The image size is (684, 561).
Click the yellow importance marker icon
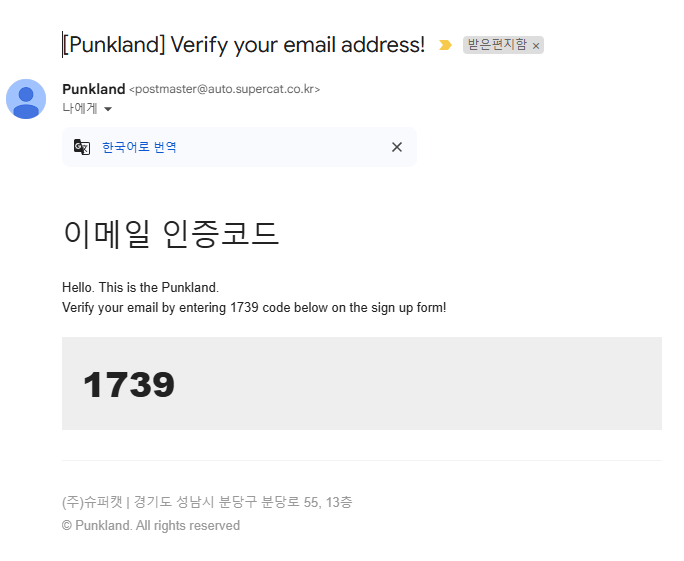pyautogui.click(x=445, y=45)
